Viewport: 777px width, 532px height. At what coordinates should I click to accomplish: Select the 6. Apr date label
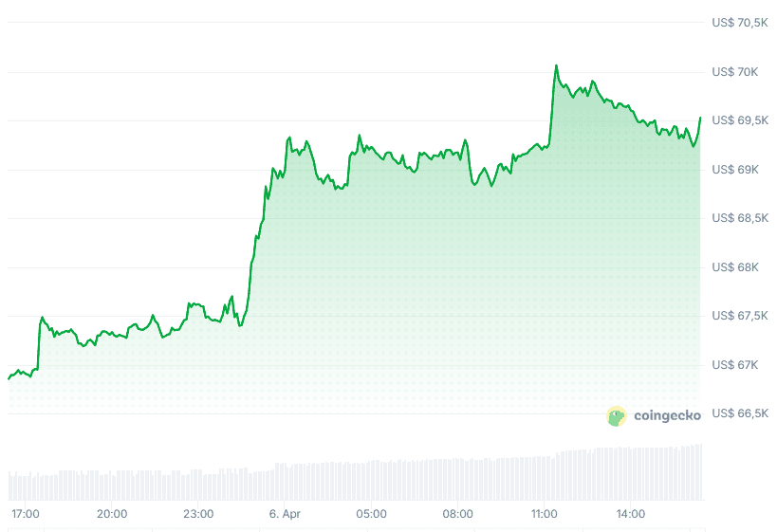(x=285, y=514)
